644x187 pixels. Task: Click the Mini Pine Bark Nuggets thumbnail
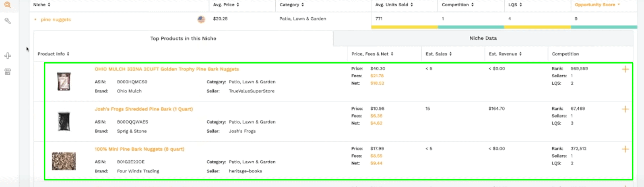tap(64, 161)
